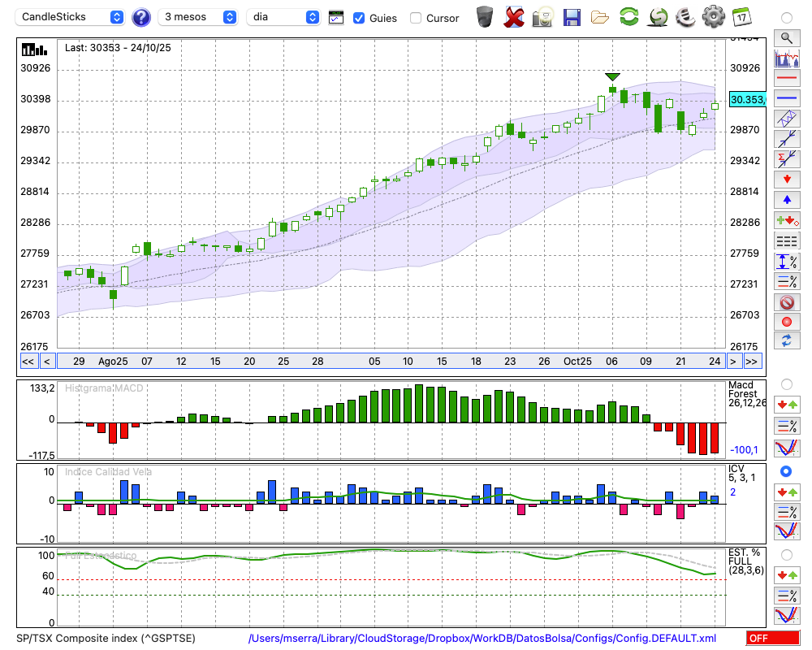Click the green plus red arrow signals icon
812x650 pixels.
pyautogui.click(x=787, y=220)
